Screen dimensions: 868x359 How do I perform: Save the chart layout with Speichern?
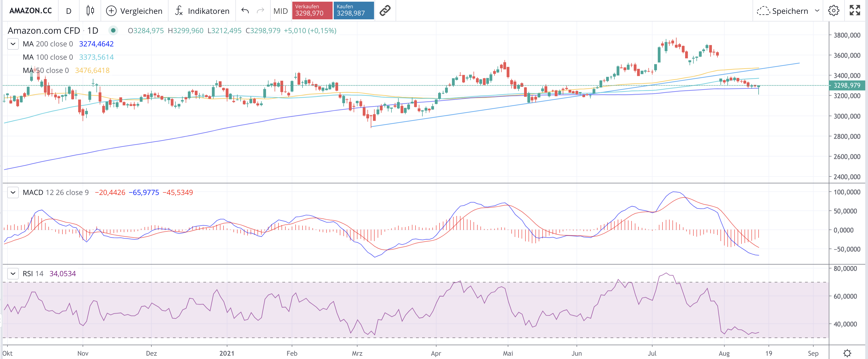tap(782, 11)
